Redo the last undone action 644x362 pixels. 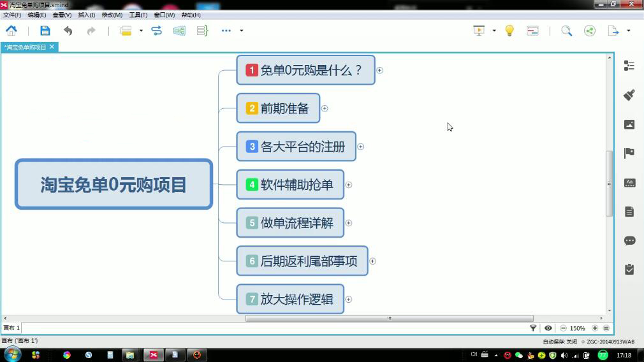pyautogui.click(x=91, y=31)
